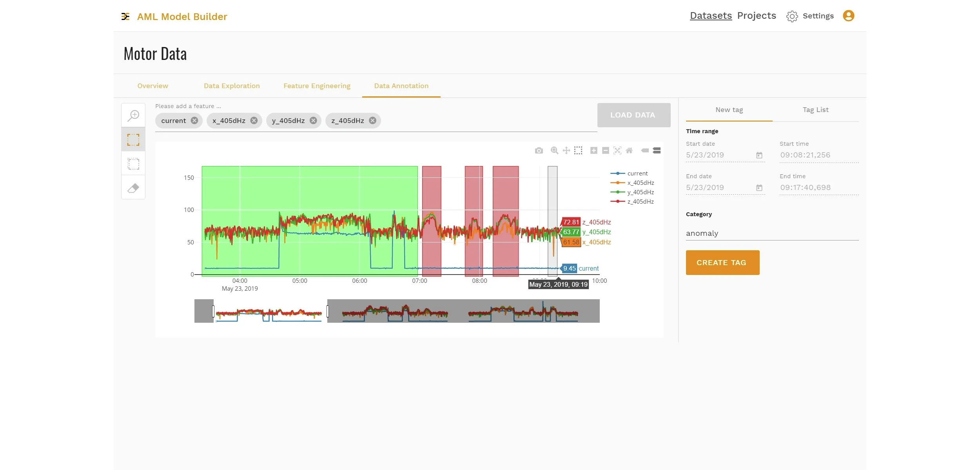
Task: Open the Category anomaly field
Action: (771, 233)
